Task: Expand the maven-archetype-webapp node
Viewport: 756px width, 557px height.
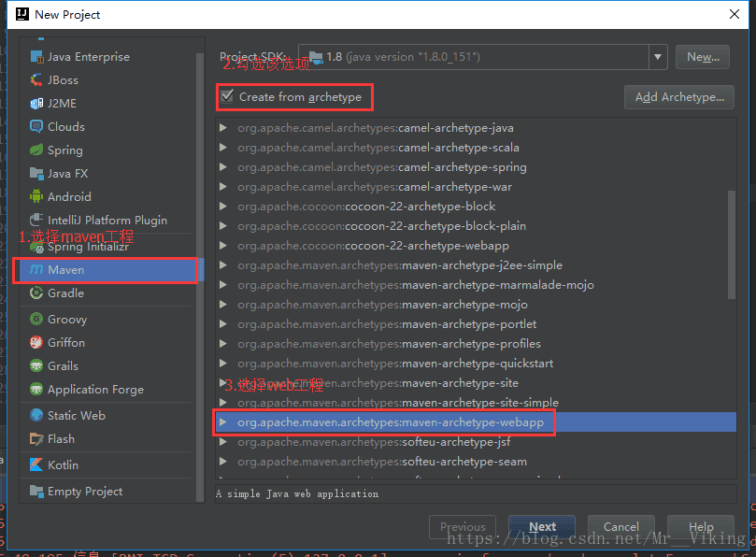Action: [223, 422]
